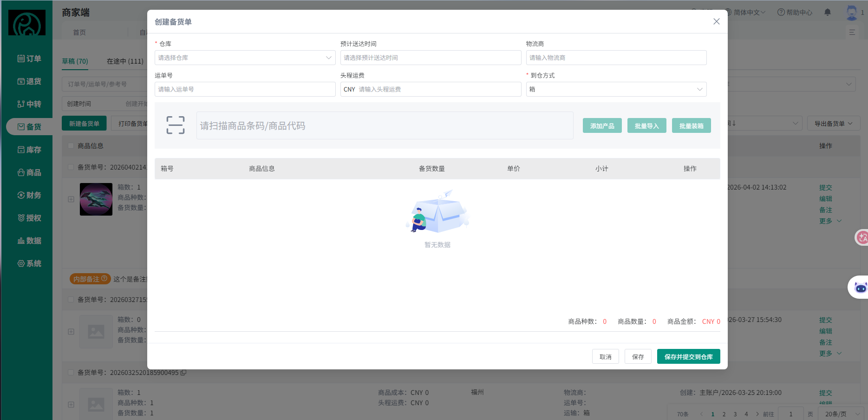Click the chat robot assistant icon
868x420 pixels.
tap(861, 288)
